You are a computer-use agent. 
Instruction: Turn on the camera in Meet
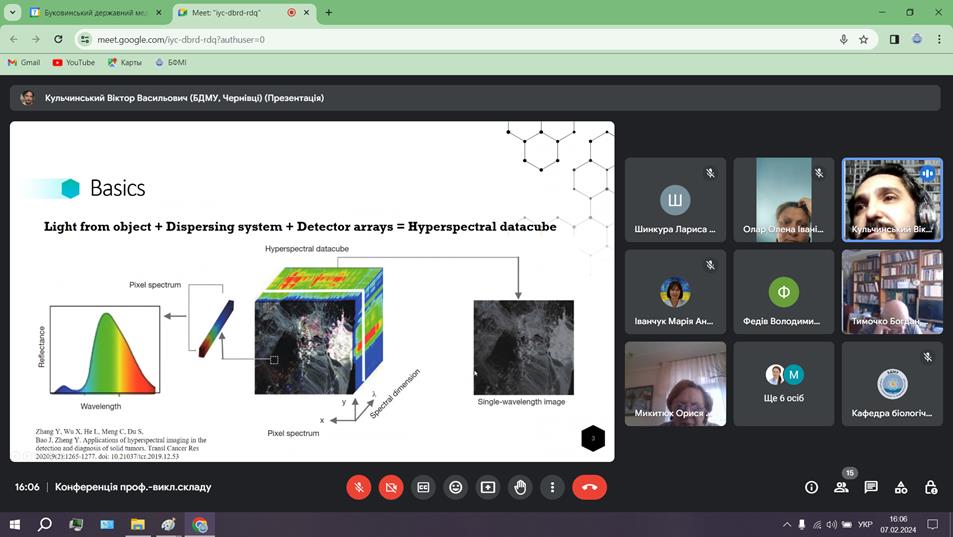[391, 487]
